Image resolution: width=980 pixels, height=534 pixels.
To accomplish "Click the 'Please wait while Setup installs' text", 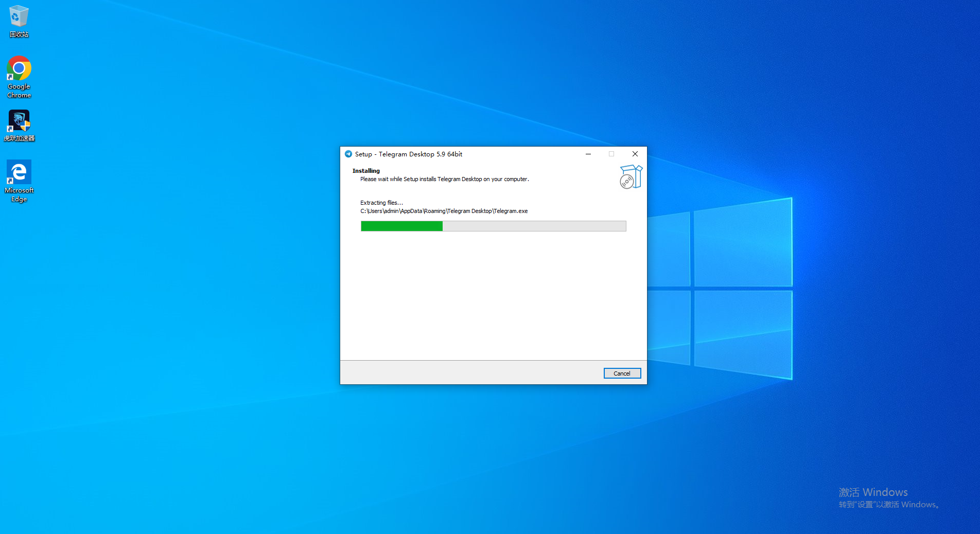I will click(x=444, y=179).
